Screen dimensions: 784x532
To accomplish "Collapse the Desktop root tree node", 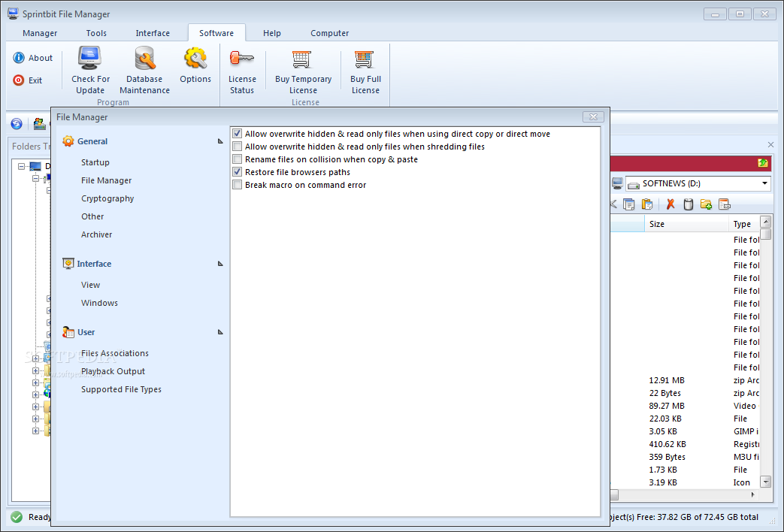I will [21, 166].
